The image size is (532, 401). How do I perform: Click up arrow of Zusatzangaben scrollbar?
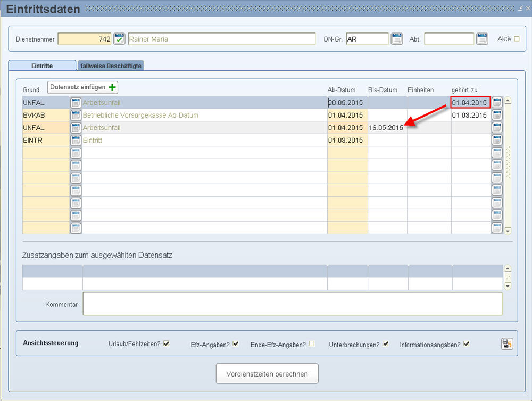pyautogui.click(x=508, y=269)
